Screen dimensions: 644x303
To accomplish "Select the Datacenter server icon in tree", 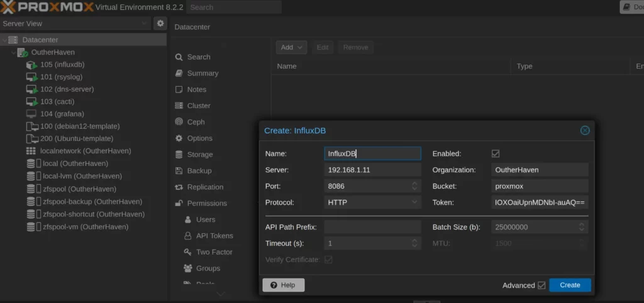I will [x=13, y=40].
